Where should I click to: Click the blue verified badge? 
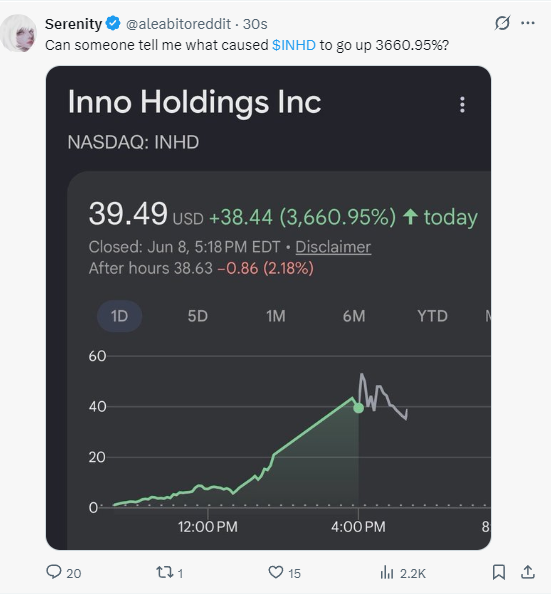[113, 23]
